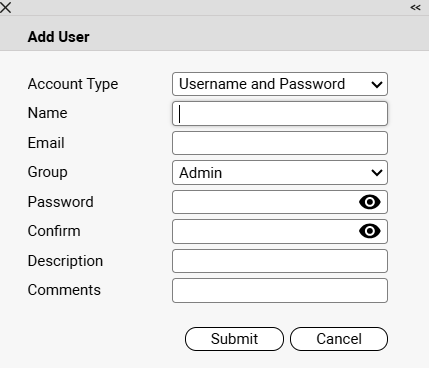
Task: Collapse the panel using double chevron icon
Action: tap(415, 7)
